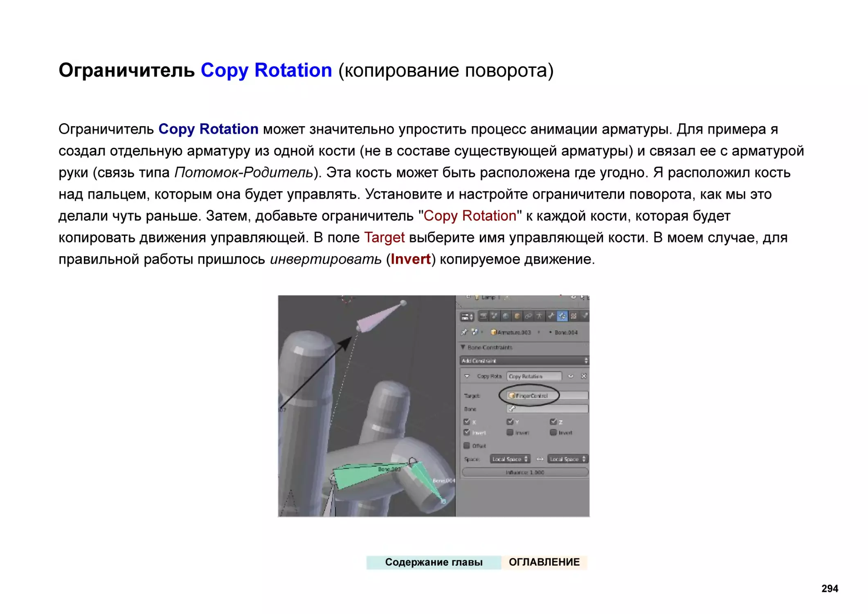
Task: Open the World properties tab (globe icon)
Action: point(506,316)
